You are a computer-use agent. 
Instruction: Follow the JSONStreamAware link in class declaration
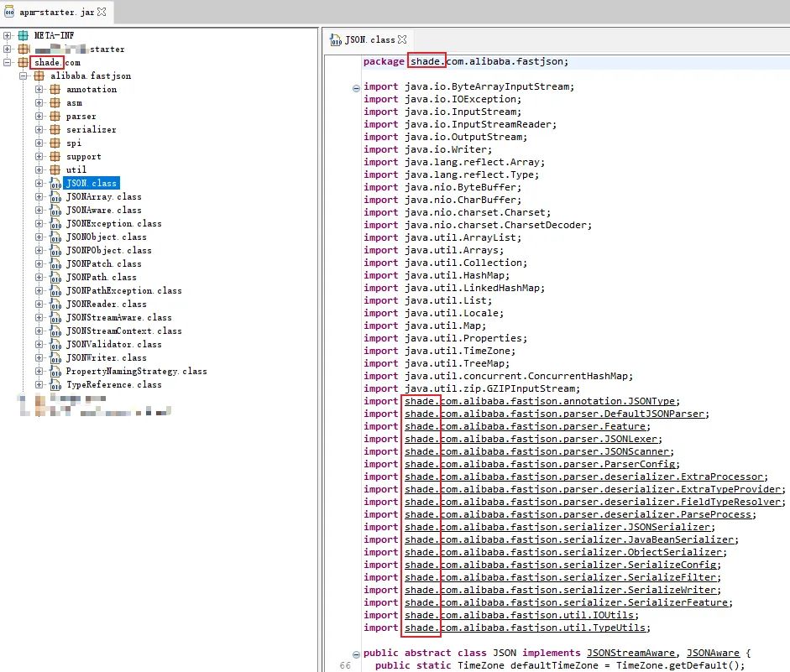pyautogui.click(x=630, y=653)
